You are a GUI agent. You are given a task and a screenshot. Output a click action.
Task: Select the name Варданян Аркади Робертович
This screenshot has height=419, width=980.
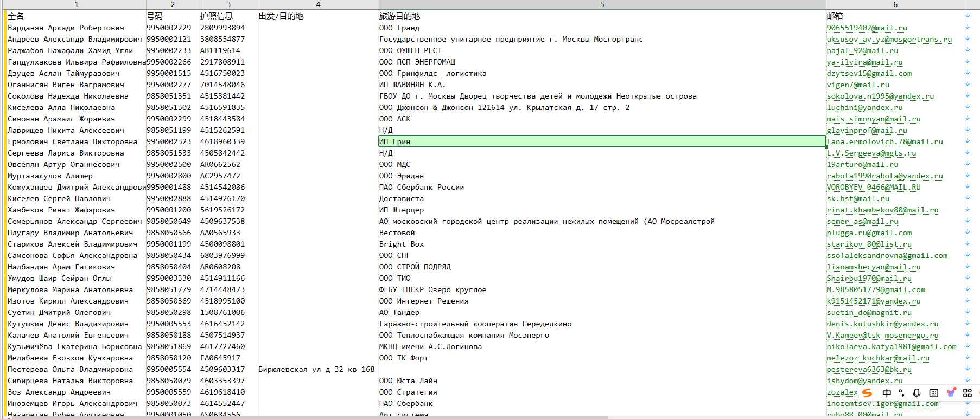(x=66, y=28)
